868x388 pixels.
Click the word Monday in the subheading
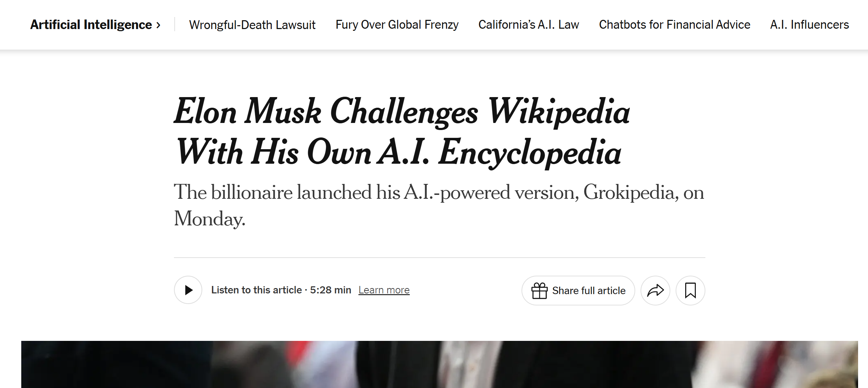209,219
